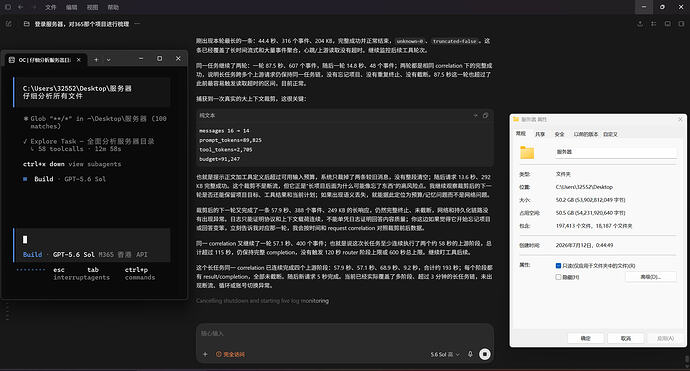The image size is (690, 371).
Task: Open the 编辑 menu
Action: [71, 7]
